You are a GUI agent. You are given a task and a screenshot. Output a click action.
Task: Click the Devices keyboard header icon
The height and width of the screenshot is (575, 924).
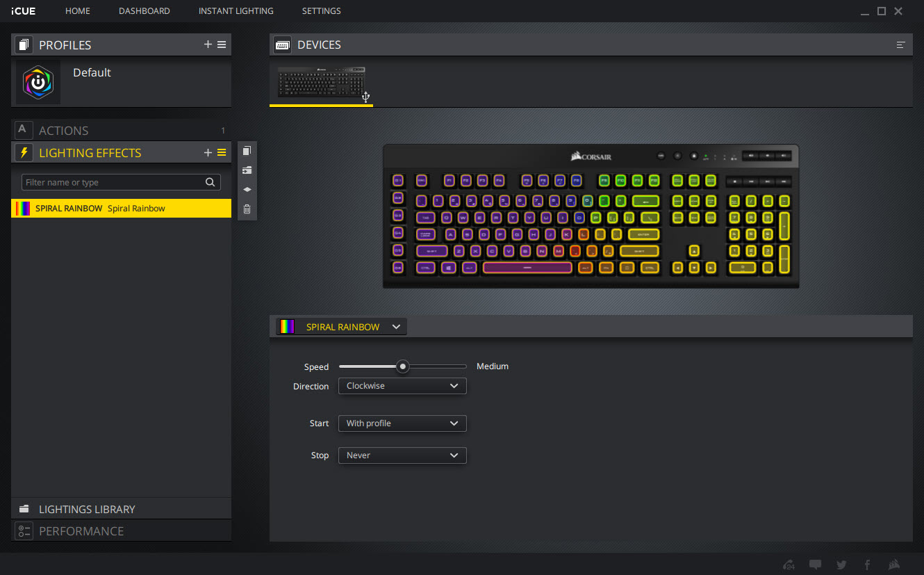coord(282,44)
